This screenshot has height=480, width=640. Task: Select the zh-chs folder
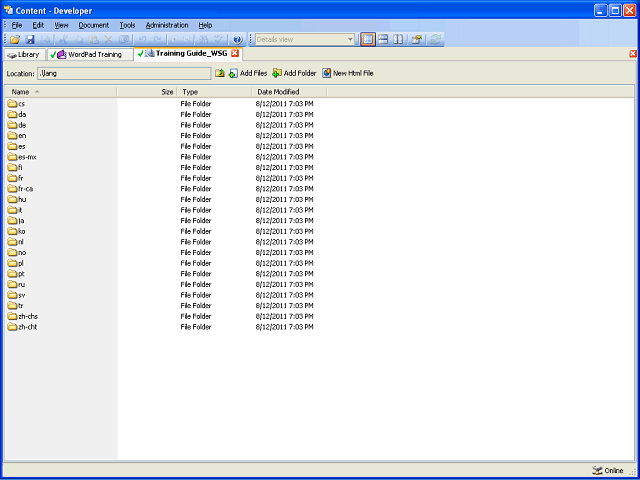[x=23, y=316]
